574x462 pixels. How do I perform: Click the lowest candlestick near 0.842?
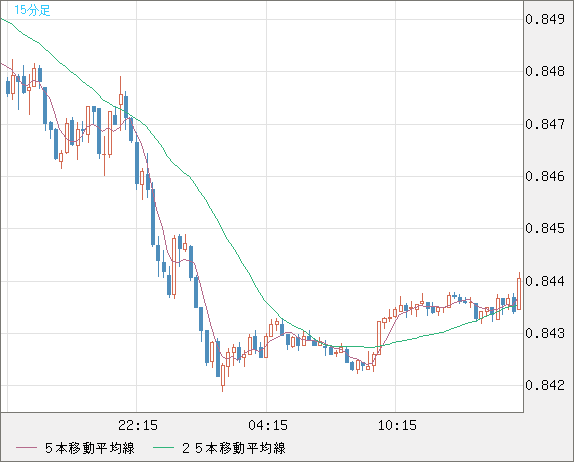click(x=223, y=376)
